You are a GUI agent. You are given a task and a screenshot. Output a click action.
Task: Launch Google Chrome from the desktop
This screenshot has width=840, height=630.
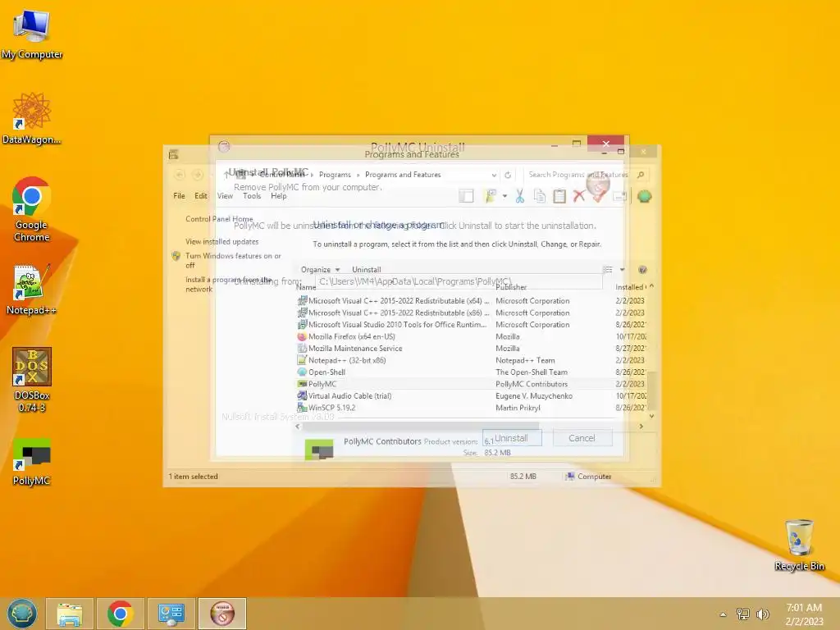coord(32,209)
